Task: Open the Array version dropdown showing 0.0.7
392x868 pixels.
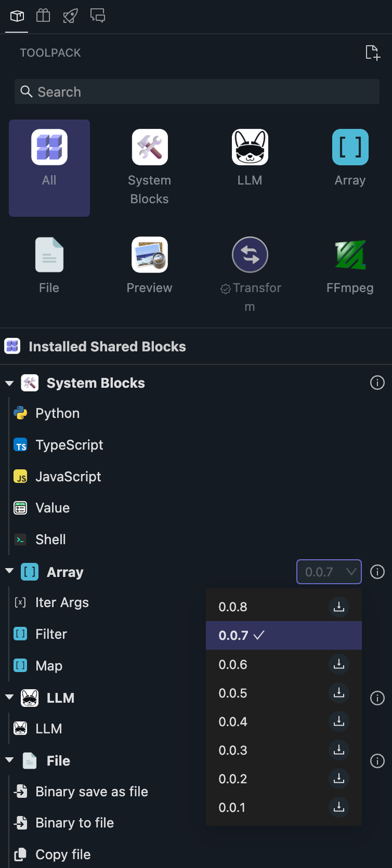Action: pyautogui.click(x=329, y=572)
